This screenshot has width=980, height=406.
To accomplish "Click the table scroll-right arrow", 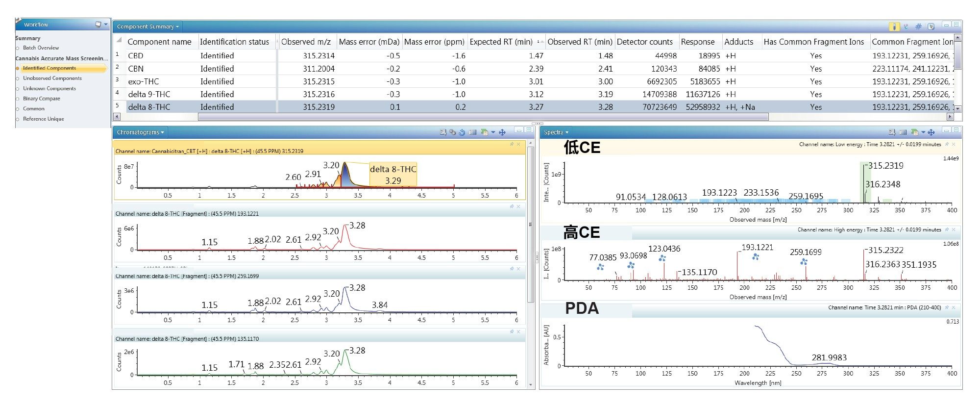I will click(x=950, y=117).
